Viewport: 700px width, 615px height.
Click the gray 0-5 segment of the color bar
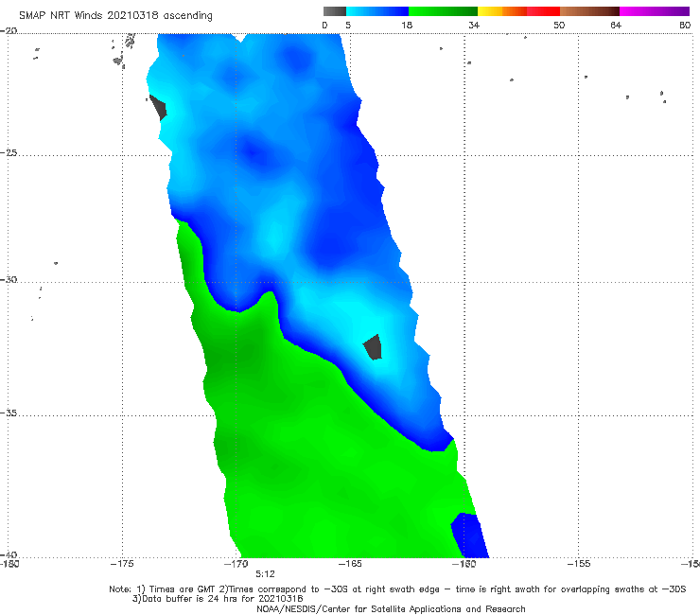(x=334, y=11)
